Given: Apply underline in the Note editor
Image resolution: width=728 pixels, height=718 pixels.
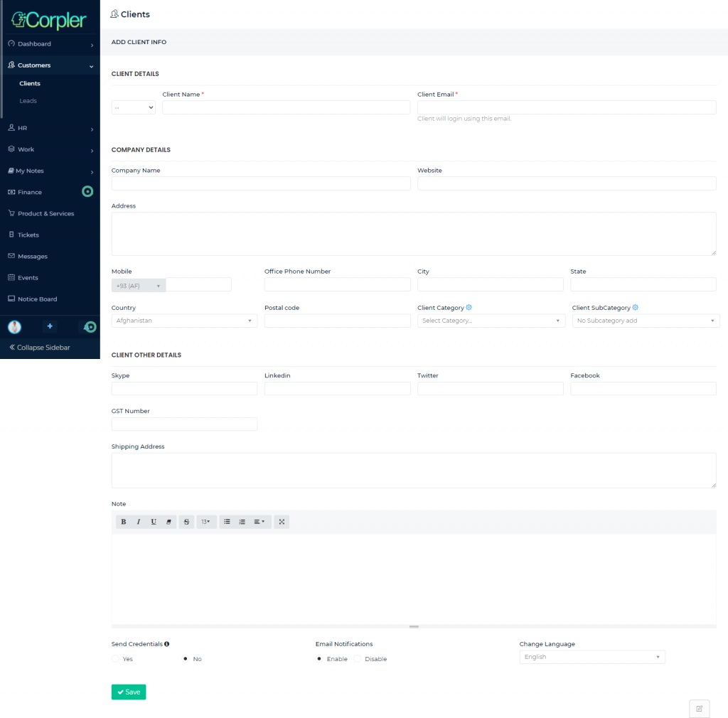Looking at the screenshot, I should 154,521.
